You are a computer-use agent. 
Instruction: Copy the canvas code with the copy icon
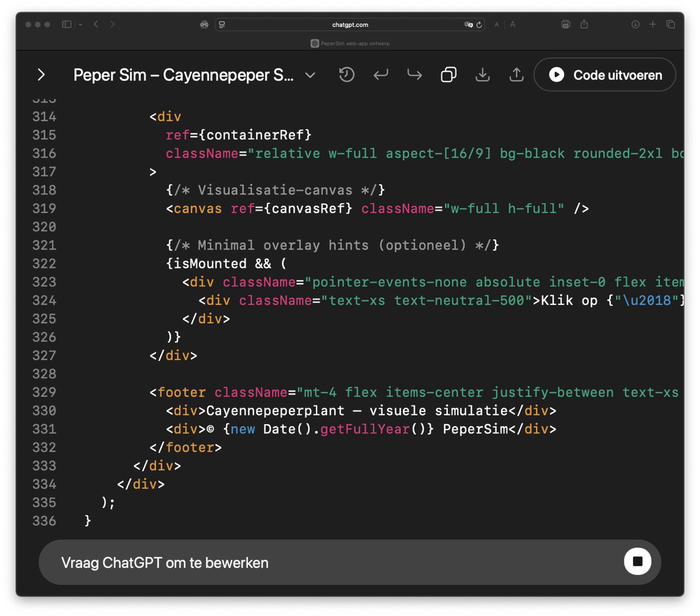(448, 75)
